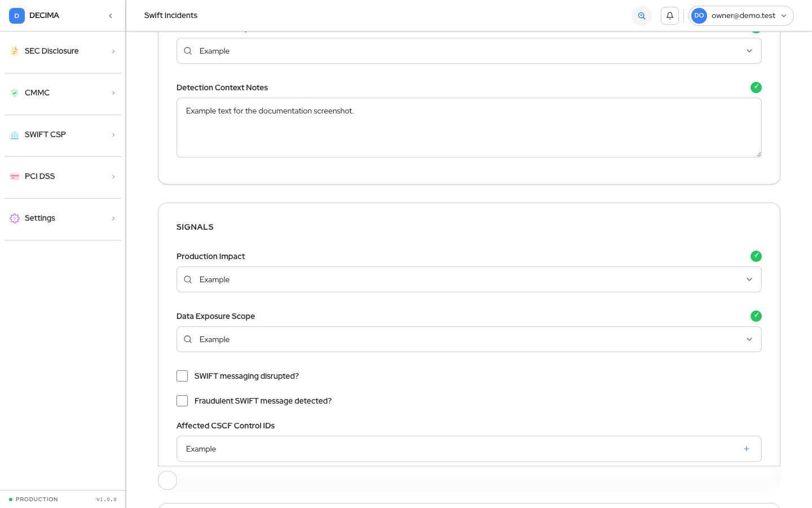Click the PCI DSS card icon
Screen dimensions: 812x508
15,177
